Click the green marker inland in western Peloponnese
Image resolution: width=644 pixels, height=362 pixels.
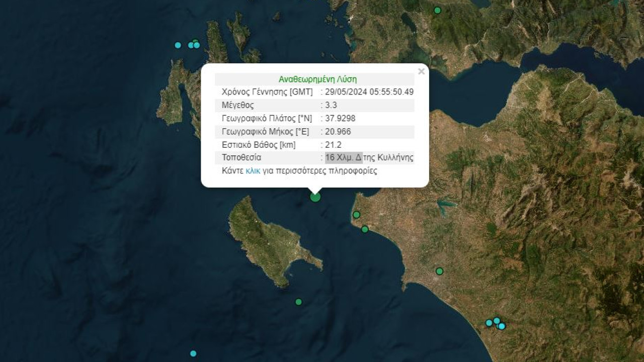click(439, 271)
